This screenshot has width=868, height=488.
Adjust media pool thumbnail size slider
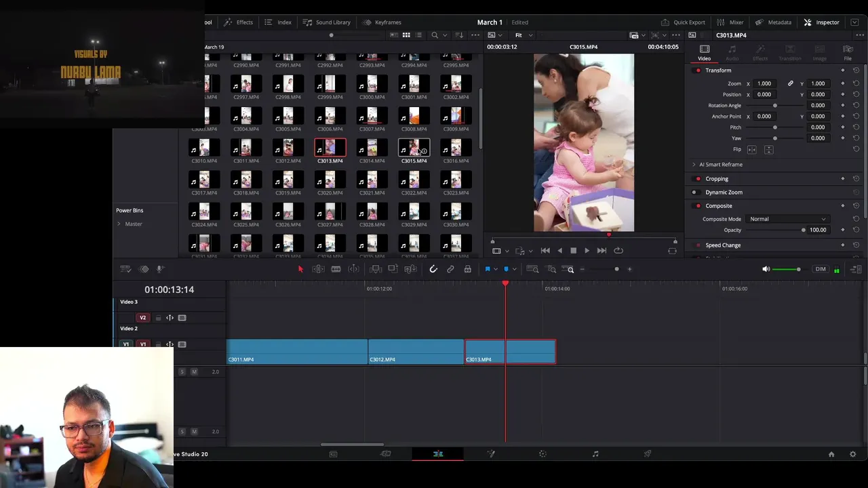[331, 35]
